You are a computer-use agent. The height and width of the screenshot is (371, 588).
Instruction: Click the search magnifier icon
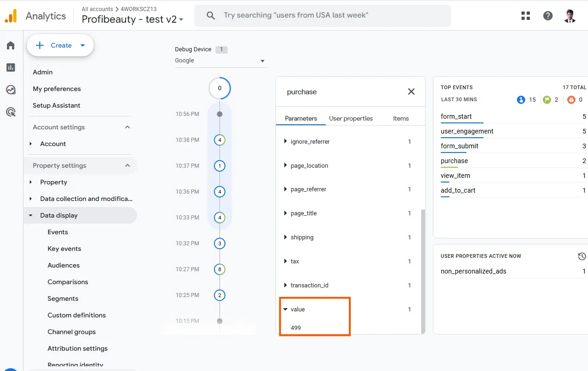click(211, 16)
